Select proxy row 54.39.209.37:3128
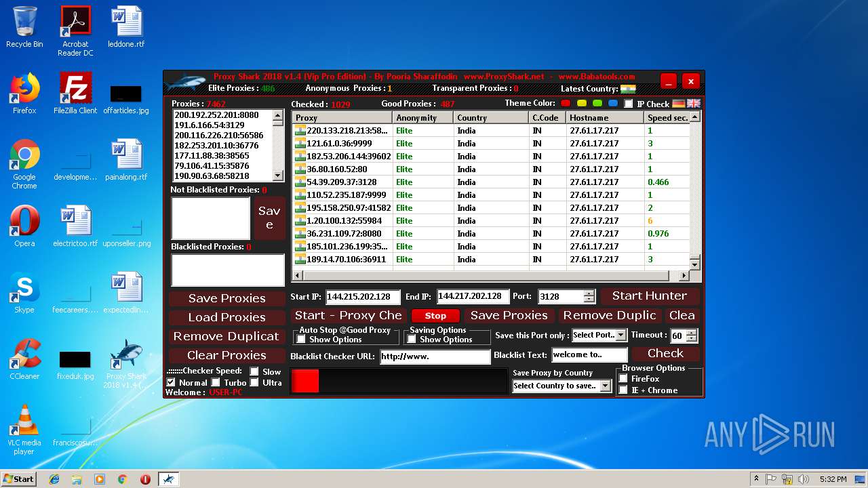The width and height of the screenshot is (868, 488). click(x=491, y=182)
